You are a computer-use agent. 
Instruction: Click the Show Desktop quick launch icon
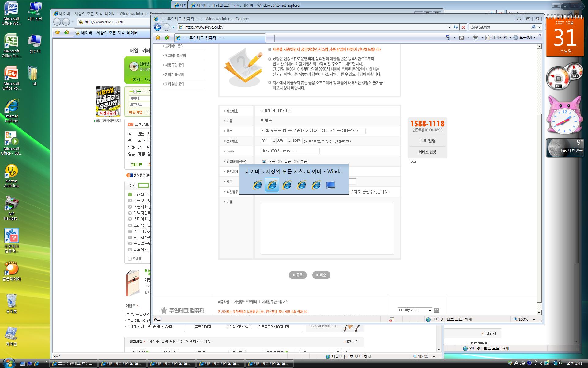tap(22, 363)
